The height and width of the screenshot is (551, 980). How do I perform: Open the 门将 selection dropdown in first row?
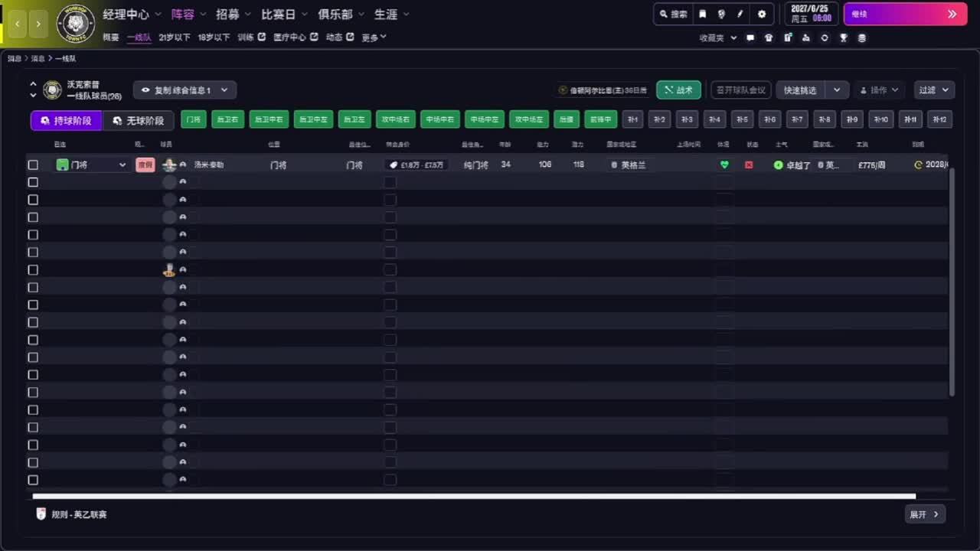click(92, 165)
